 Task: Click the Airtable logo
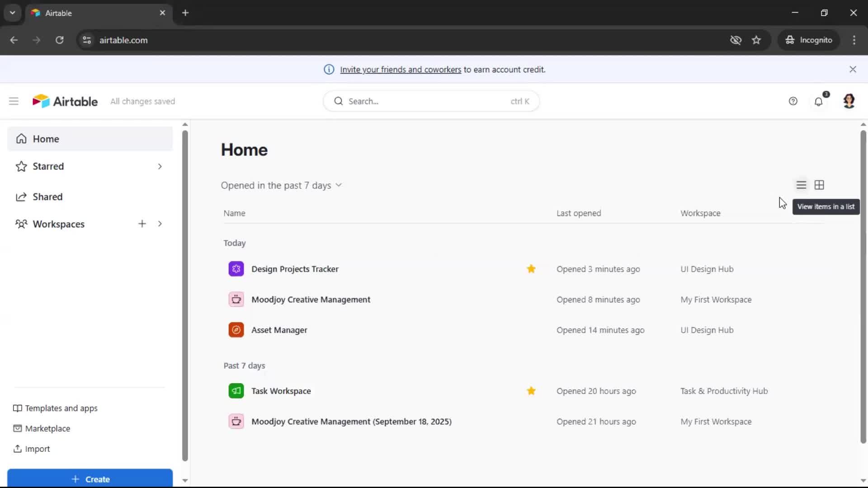[x=65, y=101]
